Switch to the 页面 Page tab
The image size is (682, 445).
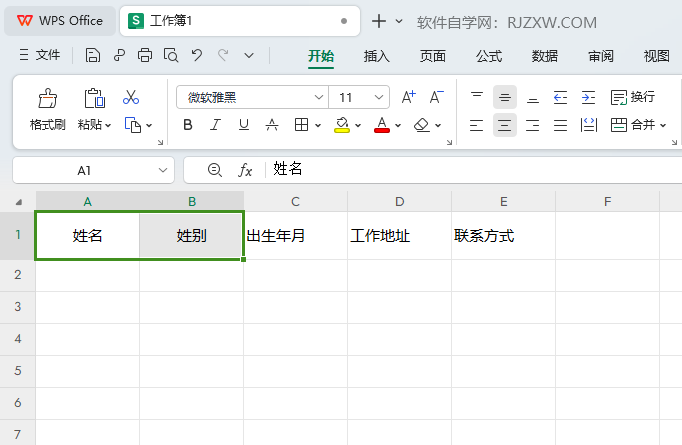tap(432, 56)
